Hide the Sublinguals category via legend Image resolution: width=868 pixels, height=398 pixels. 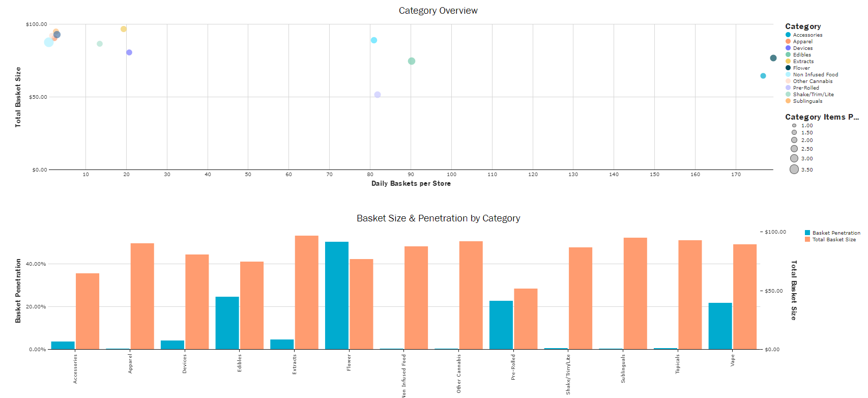[x=807, y=101]
